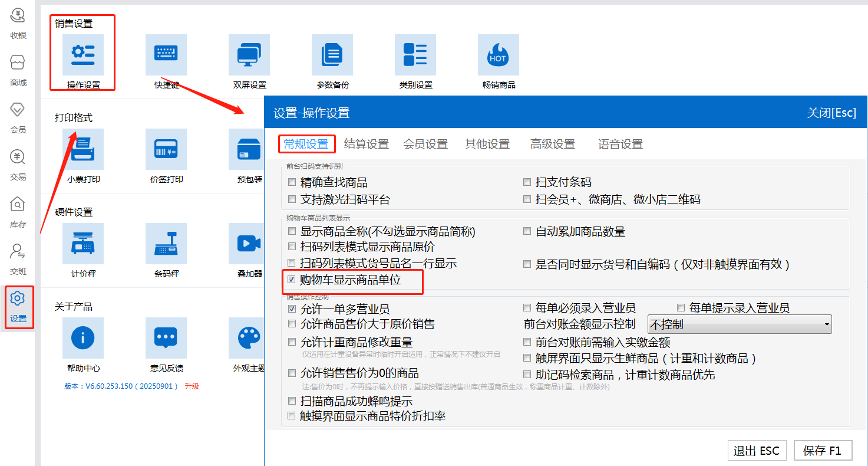Expand the 前台对账金额显示控制 dropdown
Screen dimensions: 868x466
click(740, 324)
